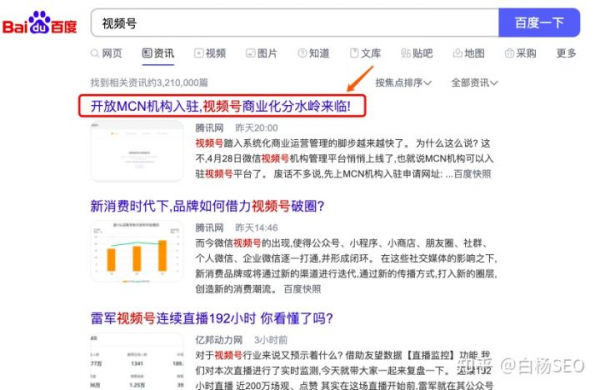
Task: Click thumbnail of the MCN机构入驻 article
Action: pos(137,151)
